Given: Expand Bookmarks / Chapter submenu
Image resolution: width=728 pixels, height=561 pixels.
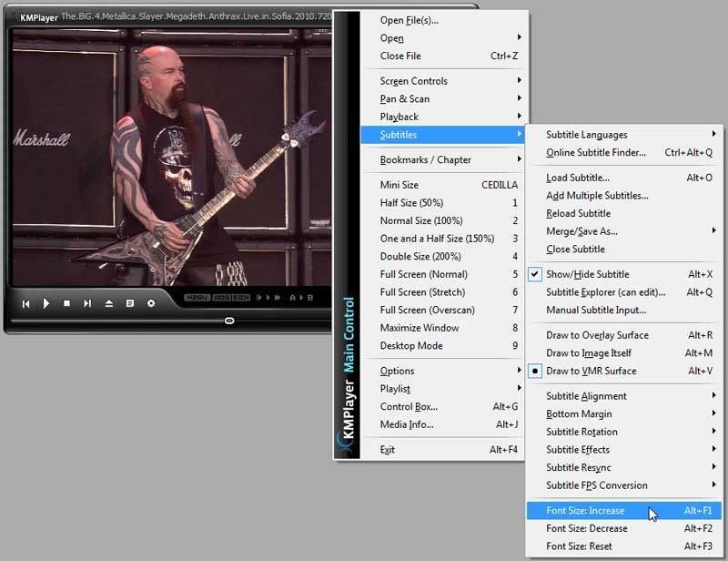Looking at the screenshot, I should point(443,160).
